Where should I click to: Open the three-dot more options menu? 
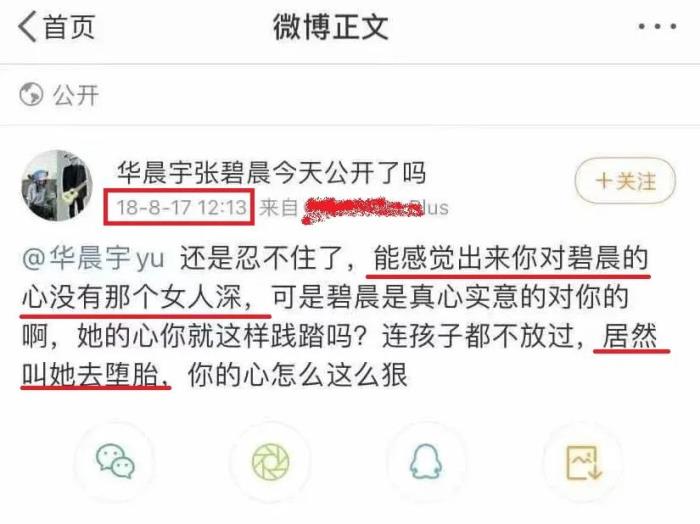point(657,27)
